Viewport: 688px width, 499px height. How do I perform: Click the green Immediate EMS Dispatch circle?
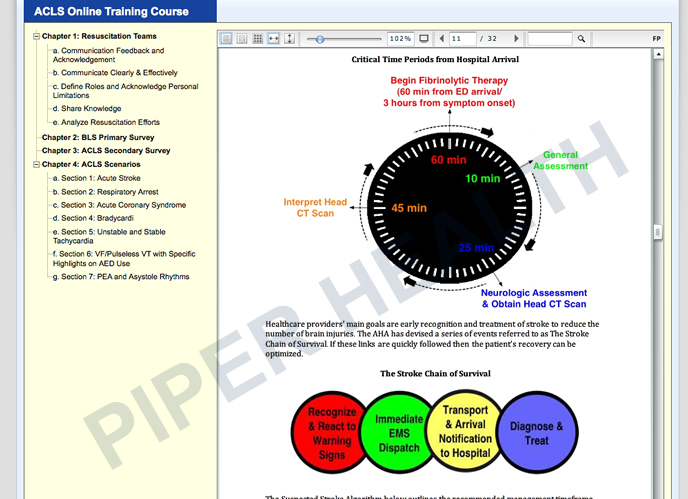coord(398,433)
